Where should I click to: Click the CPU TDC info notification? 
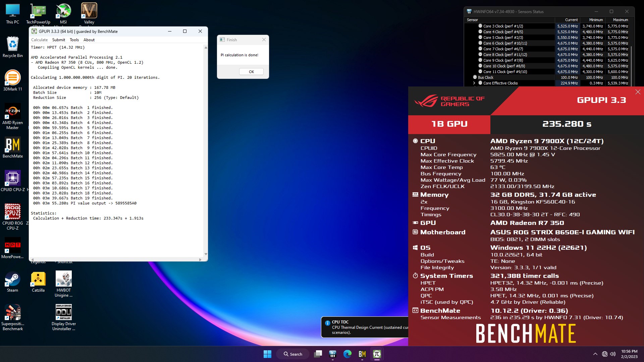click(x=365, y=327)
